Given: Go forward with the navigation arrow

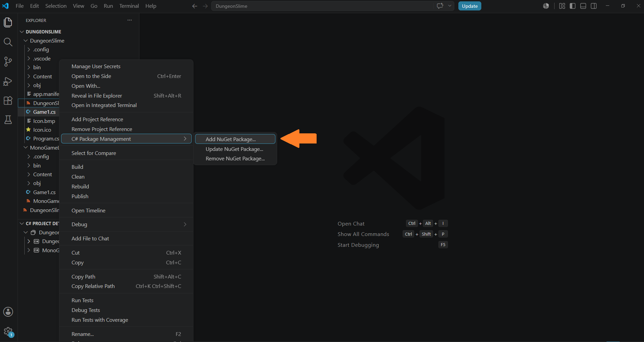Looking at the screenshot, I should pyautogui.click(x=205, y=6).
